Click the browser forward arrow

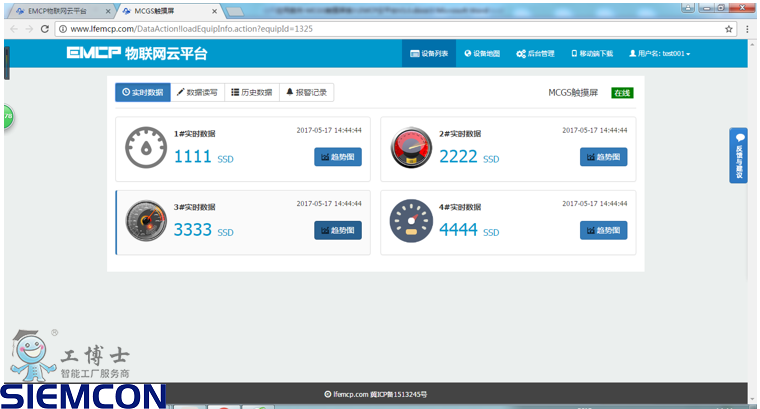pyautogui.click(x=30, y=29)
